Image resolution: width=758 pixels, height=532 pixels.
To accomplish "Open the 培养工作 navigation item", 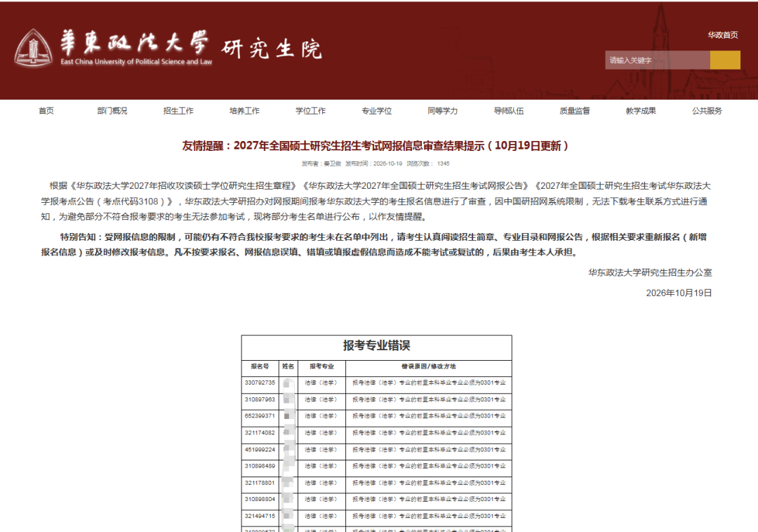I will (x=245, y=111).
